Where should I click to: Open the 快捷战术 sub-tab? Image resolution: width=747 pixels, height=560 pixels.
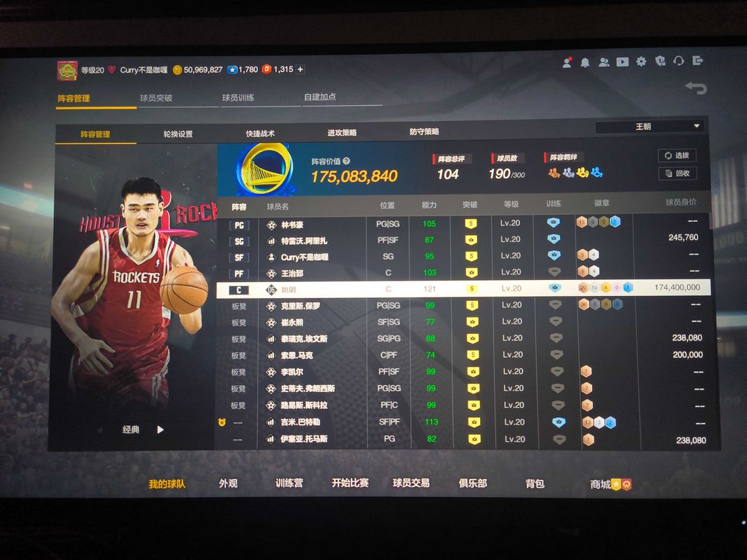(x=260, y=133)
